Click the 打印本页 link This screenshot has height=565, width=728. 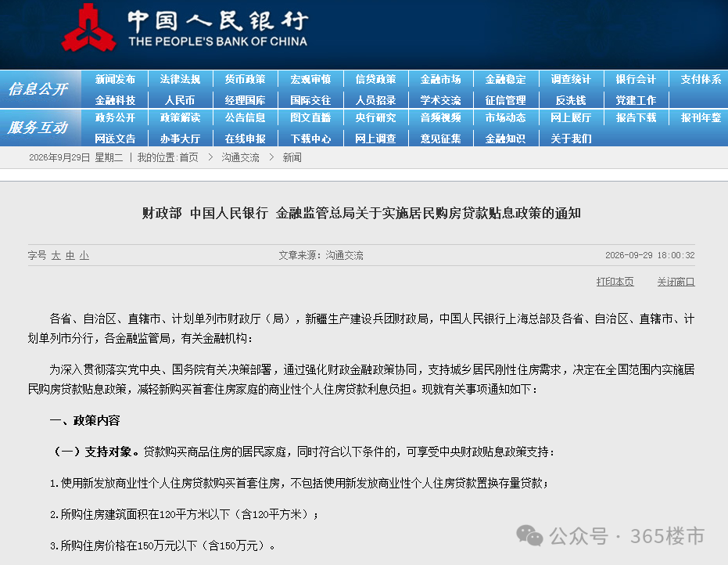pyautogui.click(x=615, y=282)
